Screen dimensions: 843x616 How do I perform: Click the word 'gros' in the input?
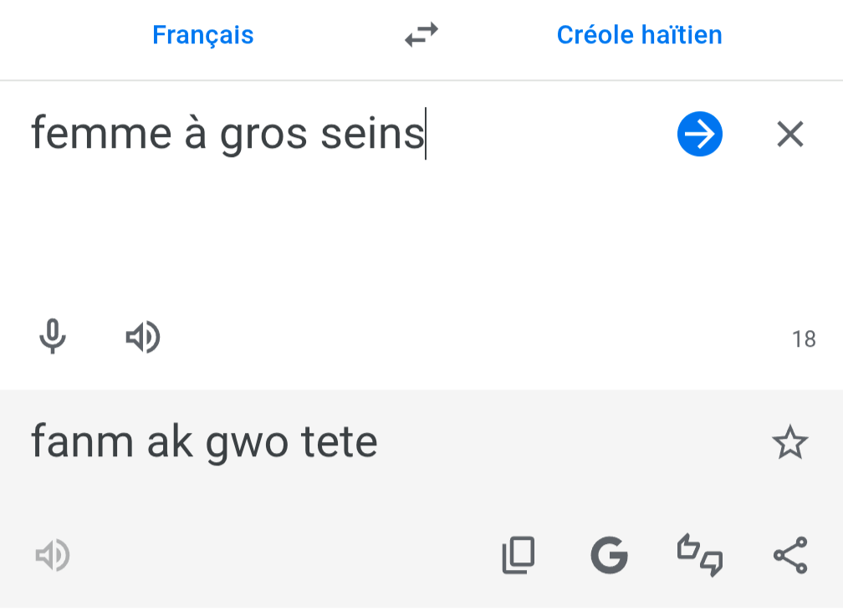click(x=263, y=134)
